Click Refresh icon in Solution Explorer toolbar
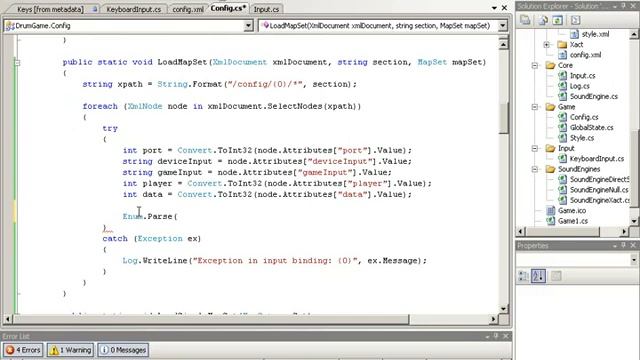 tap(558, 20)
